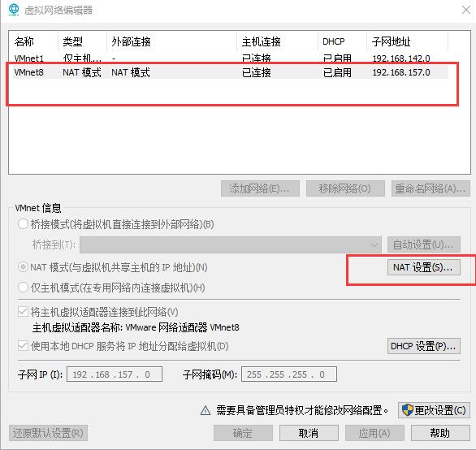The height and width of the screenshot is (450, 476).
Task: Click the 子网掩码 input field
Action: point(289,374)
